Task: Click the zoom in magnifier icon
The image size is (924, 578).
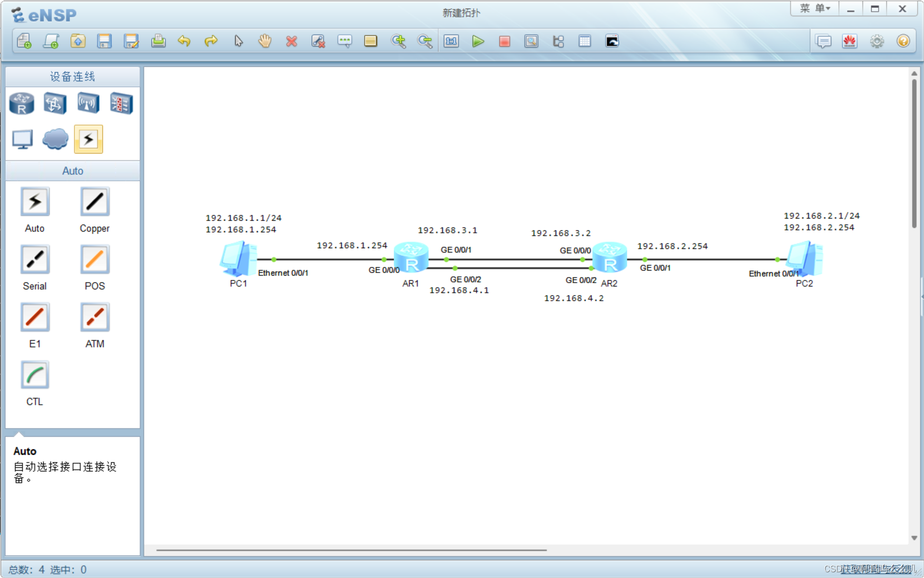Action: pos(398,41)
